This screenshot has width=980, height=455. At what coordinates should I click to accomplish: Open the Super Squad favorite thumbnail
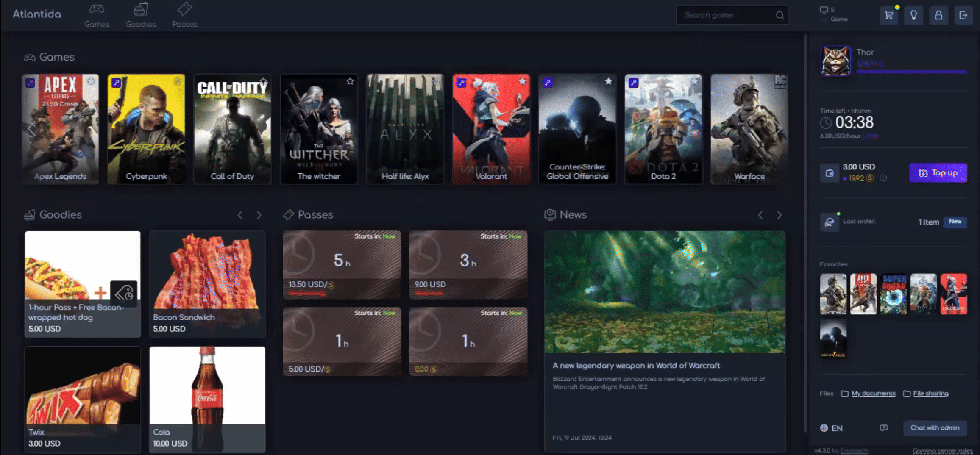point(894,294)
